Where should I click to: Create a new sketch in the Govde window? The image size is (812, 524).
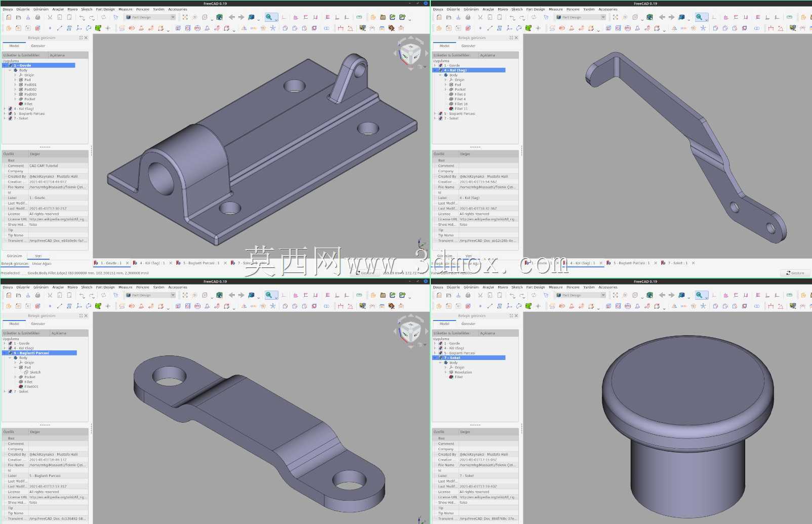[x=18, y=28]
